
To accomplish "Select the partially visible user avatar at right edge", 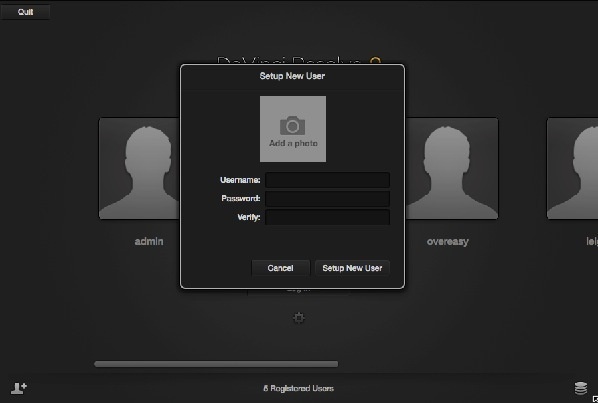I will tap(572, 169).
